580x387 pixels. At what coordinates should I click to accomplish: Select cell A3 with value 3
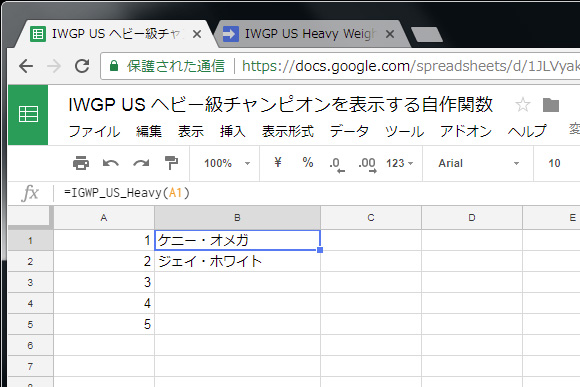click(x=104, y=283)
